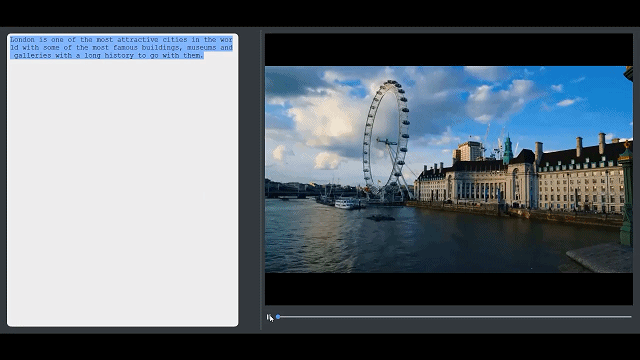The height and width of the screenshot is (360, 640).
Task: Click the word "cities" in the first line
Action: [x=175, y=40]
